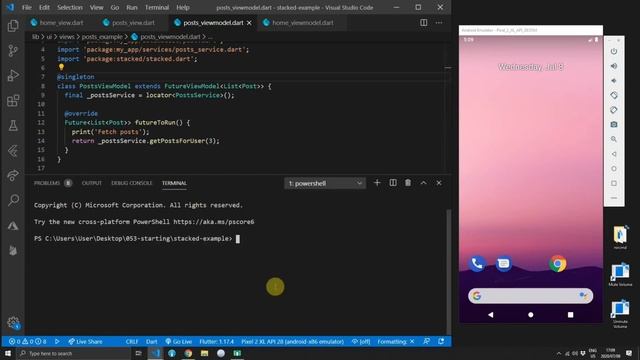Click emulator rotate left icon
Viewport: 640px width, 360px height.
click(x=614, y=96)
